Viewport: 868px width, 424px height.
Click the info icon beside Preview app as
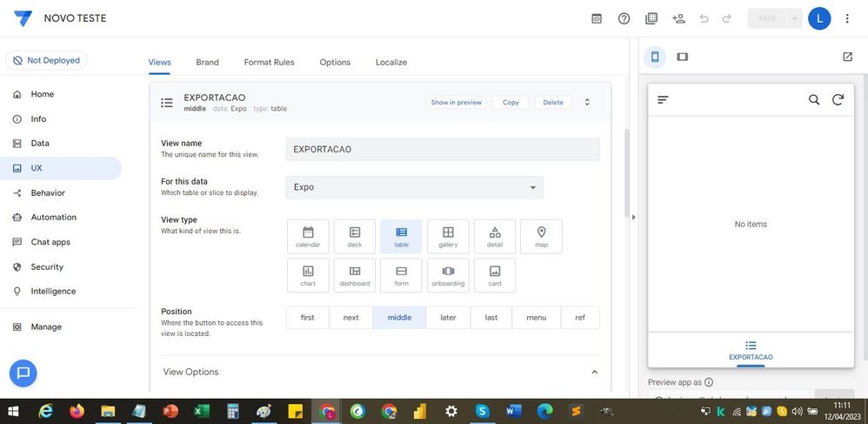(x=709, y=382)
